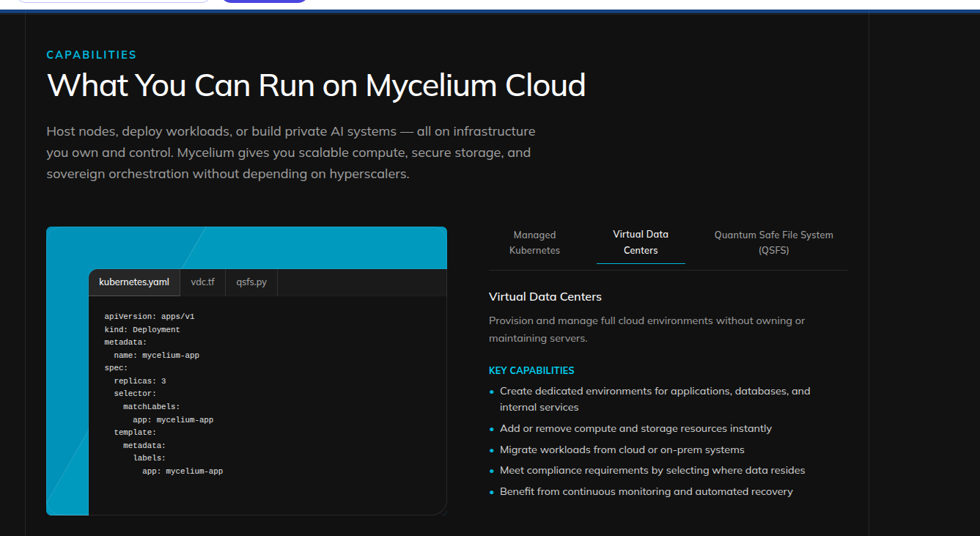980x536 pixels.
Task: Click the "What You Can Run on Mycelium Cloud" heading
Action: point(316,86)
